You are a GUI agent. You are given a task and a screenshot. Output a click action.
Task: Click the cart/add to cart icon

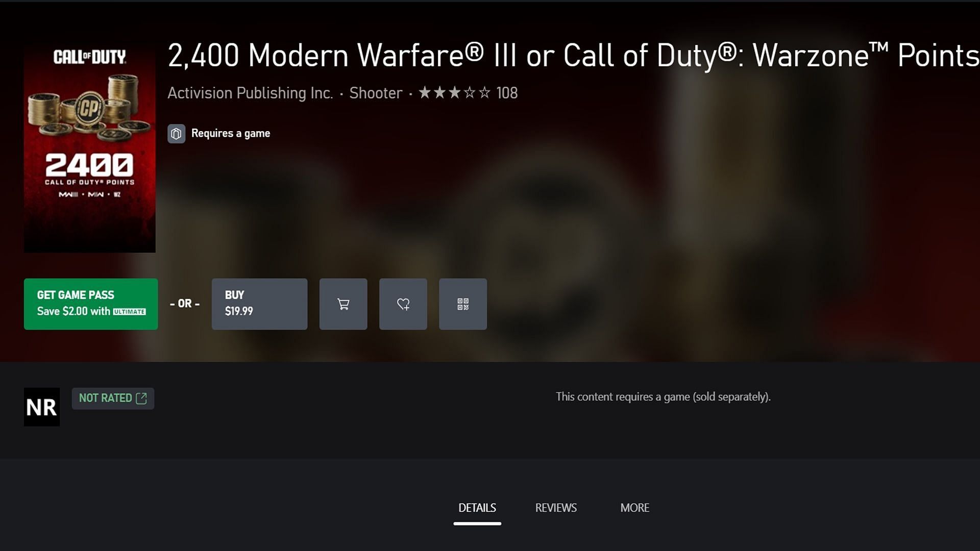(x=344, y=304)
